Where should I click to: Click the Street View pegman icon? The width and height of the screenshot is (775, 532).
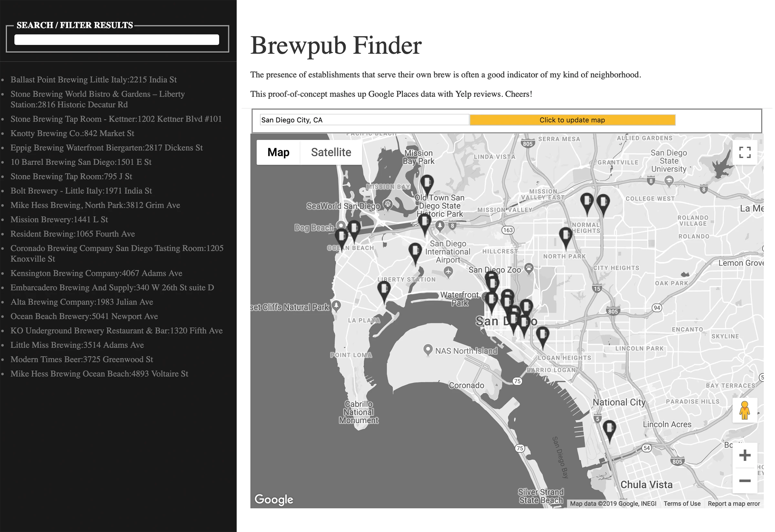coord(745,410)
